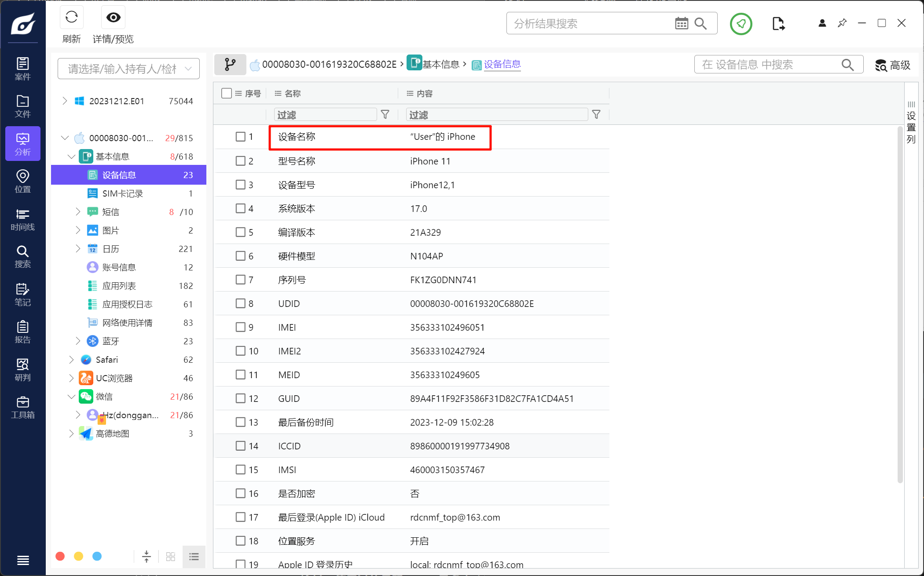Click the calendar icon in search bar
The width and height of the screenshot is (924, 576).
click(x=681, y=23)
